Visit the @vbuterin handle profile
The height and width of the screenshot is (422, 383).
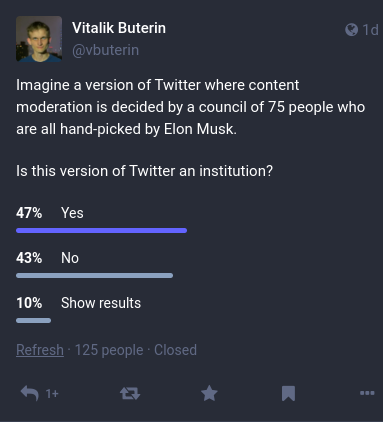[x=105, y=50]
